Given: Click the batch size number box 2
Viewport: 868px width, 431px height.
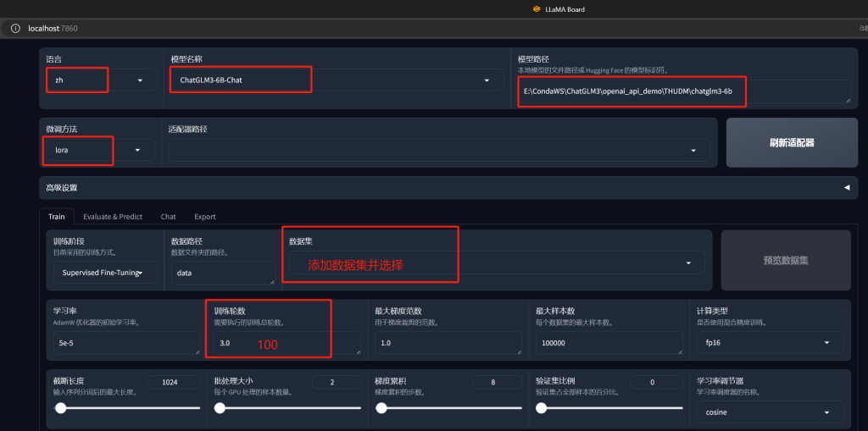Looking at the screenshot, I should (x=336, y=382).
